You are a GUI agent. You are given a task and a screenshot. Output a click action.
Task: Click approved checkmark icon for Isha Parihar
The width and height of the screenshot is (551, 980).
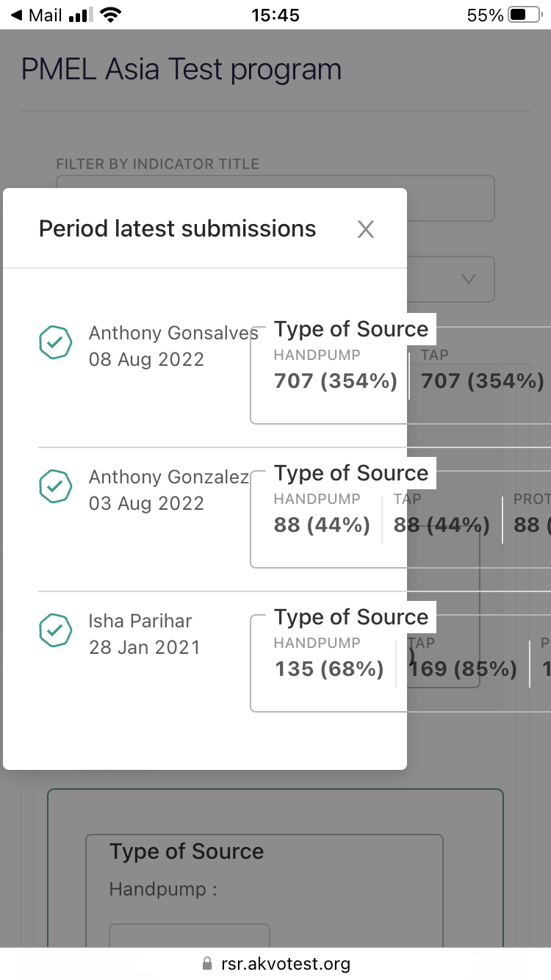[55, 630]
